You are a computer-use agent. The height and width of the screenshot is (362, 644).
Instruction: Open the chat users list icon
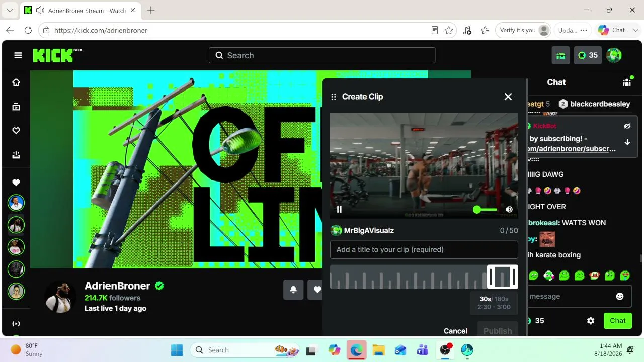click(x=627, y=82)
